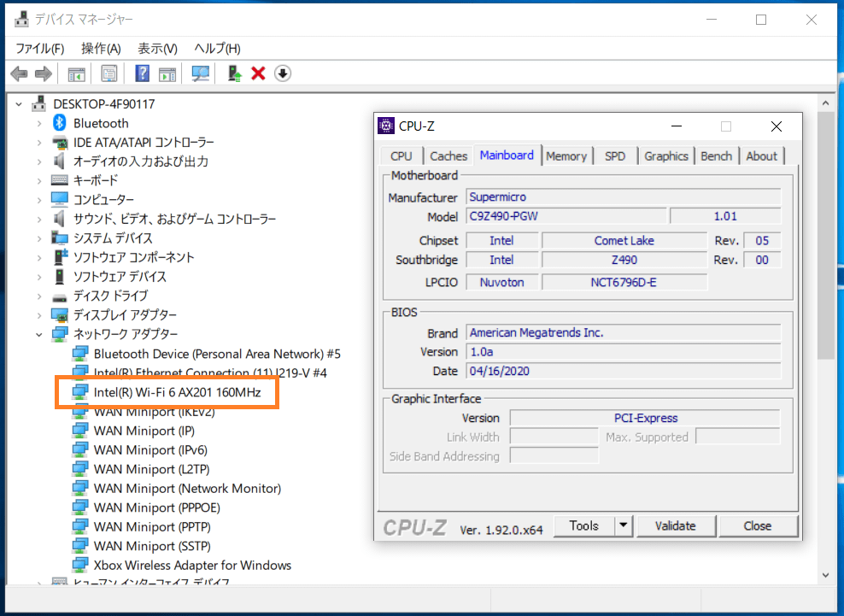Click the コンピューター monitor icon
Viewport: 844px width, 616px height.
click(x=59, y=199)
